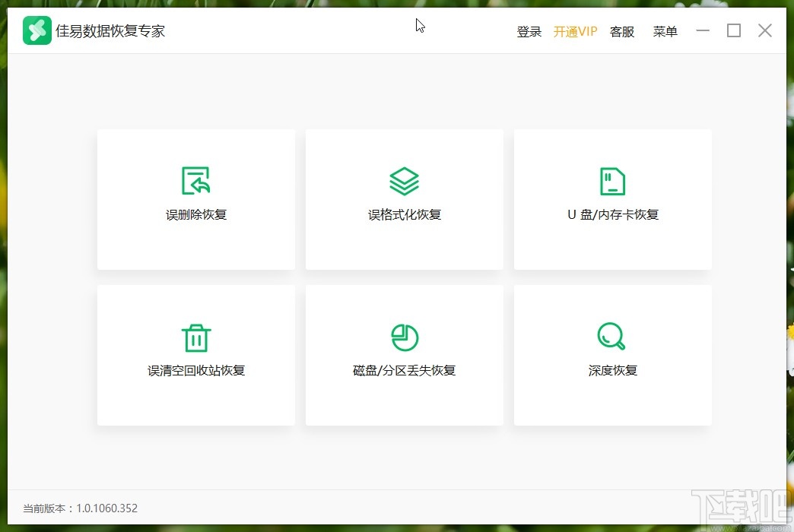794x532 pixels.
Task: Click the stacked layers format icon
Action: click(404, 180)
